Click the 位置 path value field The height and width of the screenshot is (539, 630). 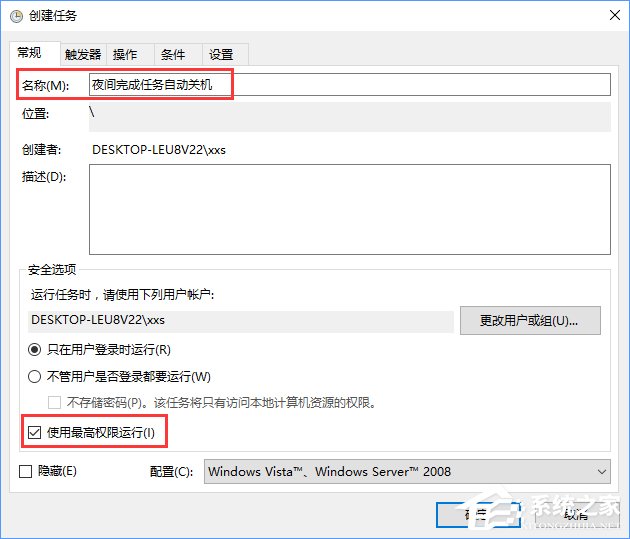[350, 116]
